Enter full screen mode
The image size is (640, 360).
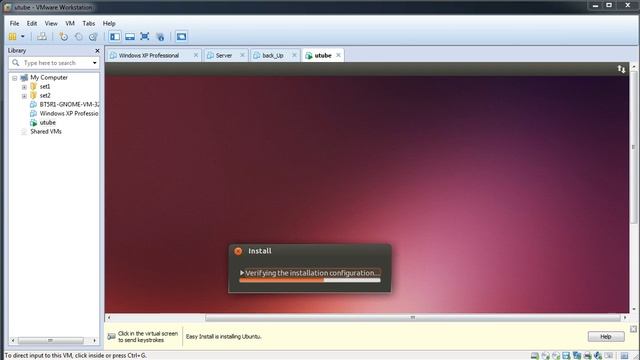click(144, 37)
